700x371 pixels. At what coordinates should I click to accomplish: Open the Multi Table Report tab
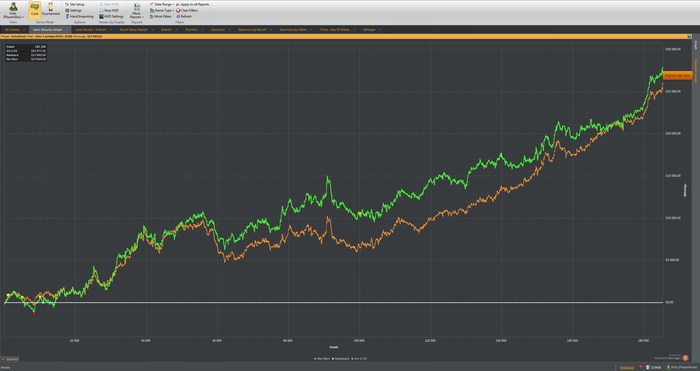133,29
